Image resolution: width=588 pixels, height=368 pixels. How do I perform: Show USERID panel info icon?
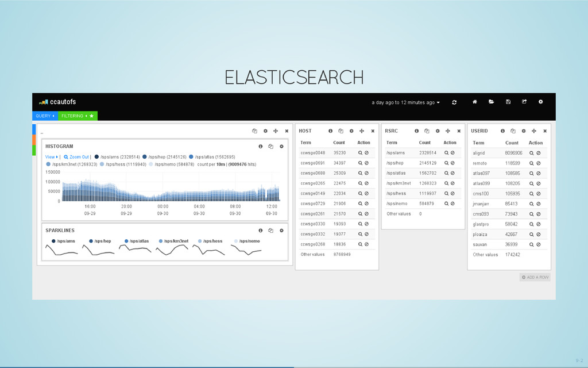[x=502, y=131]
